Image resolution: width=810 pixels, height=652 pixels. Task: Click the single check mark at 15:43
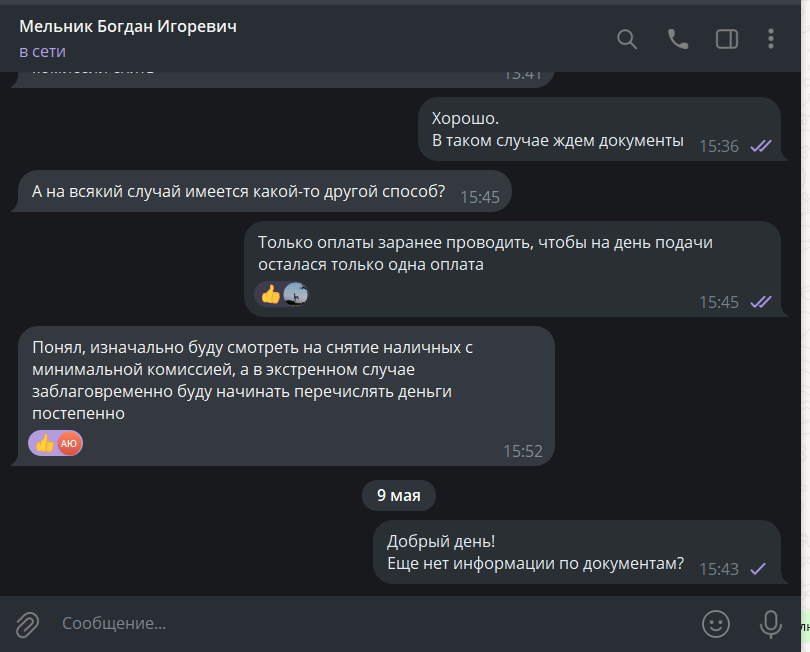point(758,569)
